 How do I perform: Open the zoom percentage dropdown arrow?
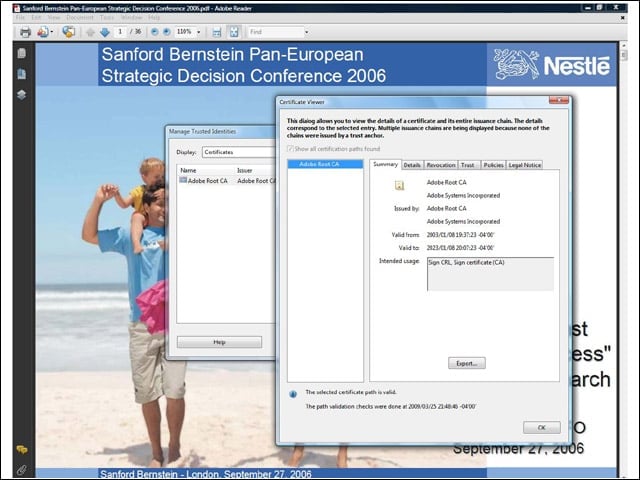(x=199, y=32)
